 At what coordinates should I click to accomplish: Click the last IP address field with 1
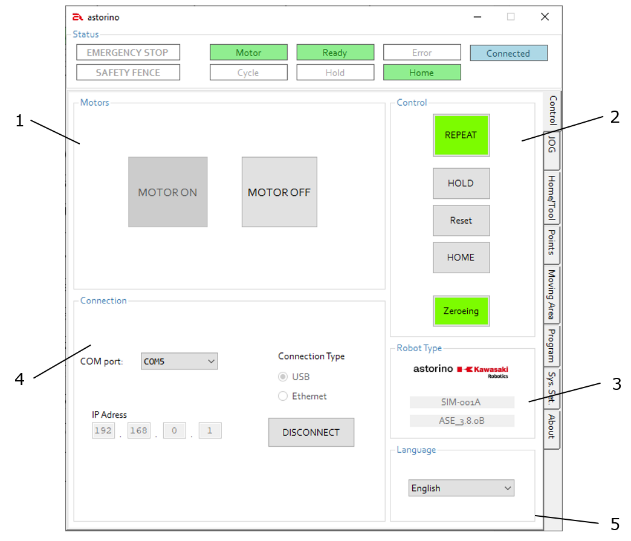[x=210, y=430]
